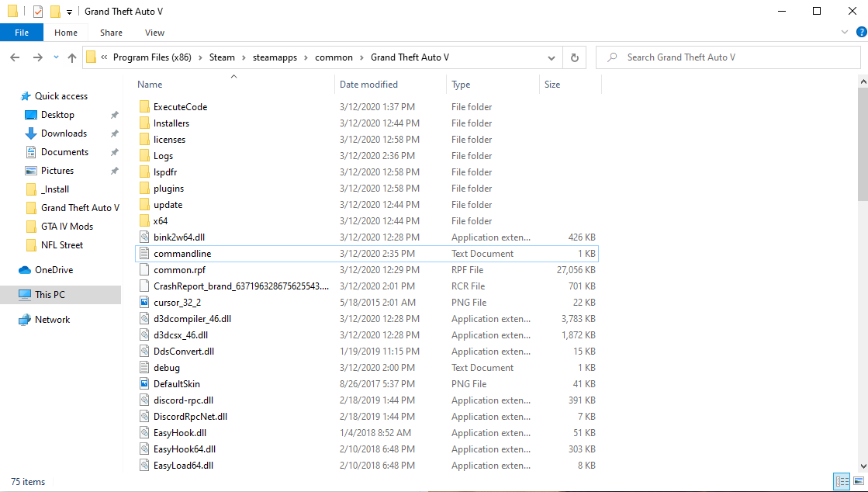868x492 pixels.
Task: Navigate to steamapps in the address path
Action: 275,57
